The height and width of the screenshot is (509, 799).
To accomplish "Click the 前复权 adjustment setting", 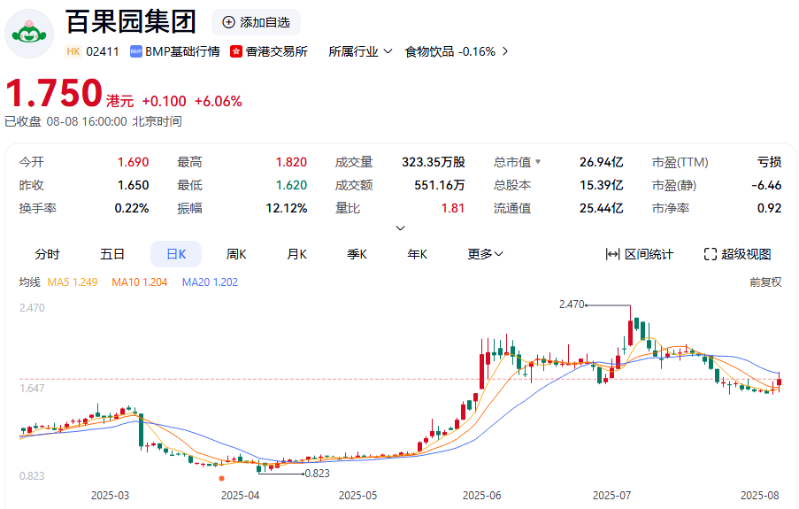I will click(x=765, y=283).
